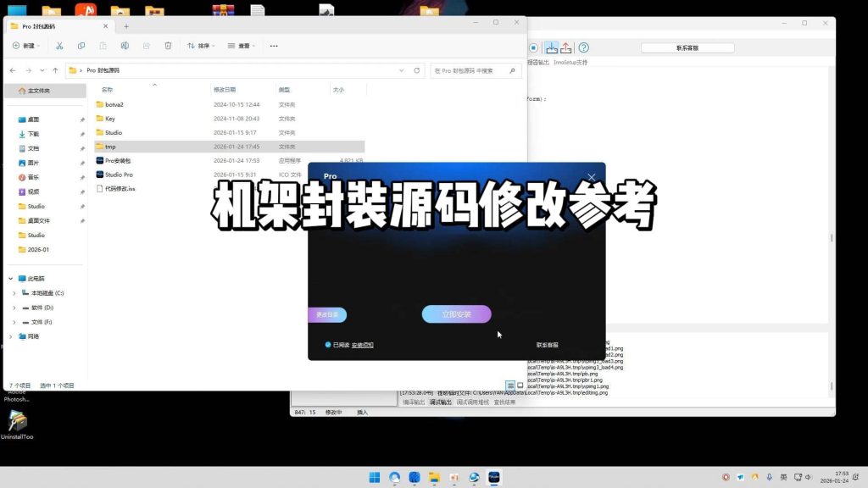Viewport: 868px width, 488px height.
Task: Toggle the blue record circle in the packager toolbar
Action: pyautogui.click(x=534, y=47)
